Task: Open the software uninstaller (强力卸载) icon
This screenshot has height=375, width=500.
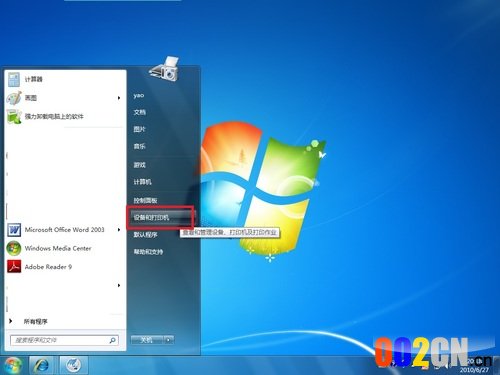Action: point(14,116)
